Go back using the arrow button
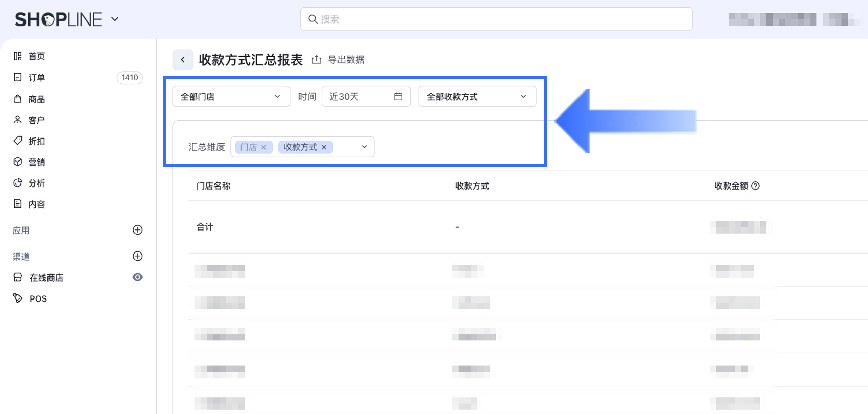Viewport: 868px width, 414px height. pos(183,60)
